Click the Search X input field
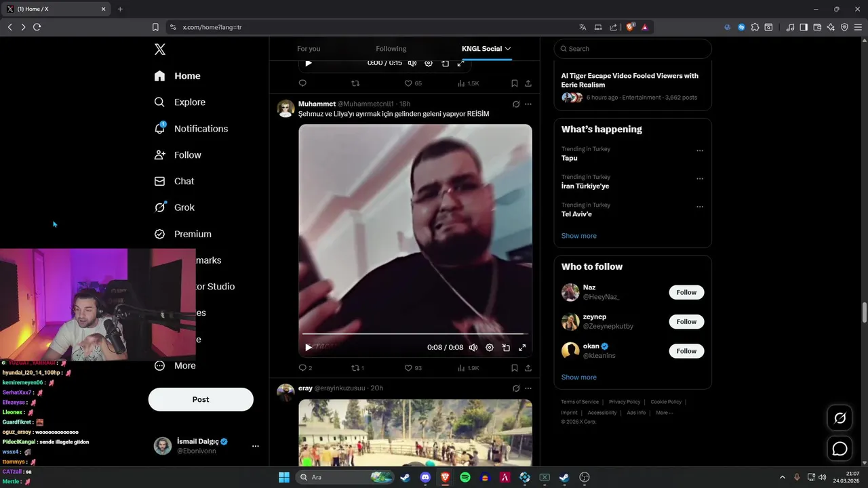Screen dimensions: 868x488 pyautogui.click(x=633, y=49)
